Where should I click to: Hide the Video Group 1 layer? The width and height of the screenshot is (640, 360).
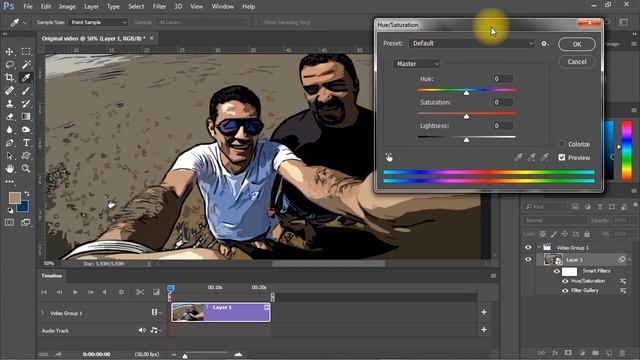528,247
